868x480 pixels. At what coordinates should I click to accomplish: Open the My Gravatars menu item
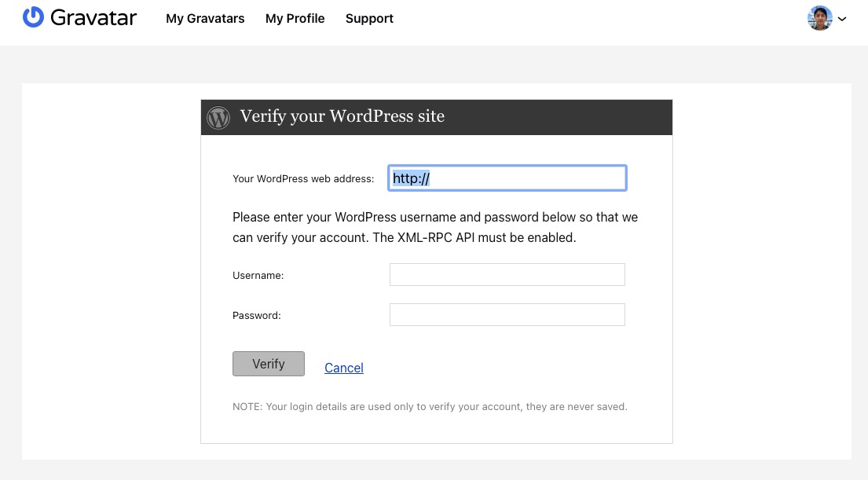[x=205, y=18]
